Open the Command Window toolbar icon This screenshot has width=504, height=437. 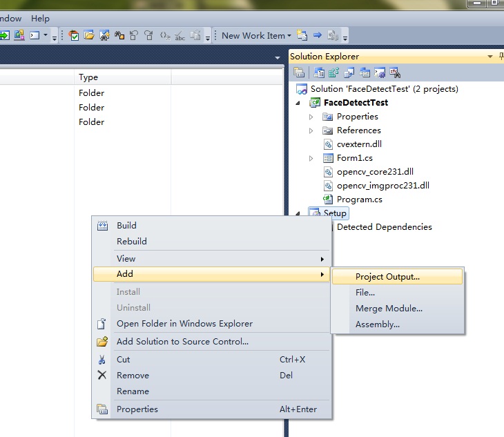(x=35, y=35)
